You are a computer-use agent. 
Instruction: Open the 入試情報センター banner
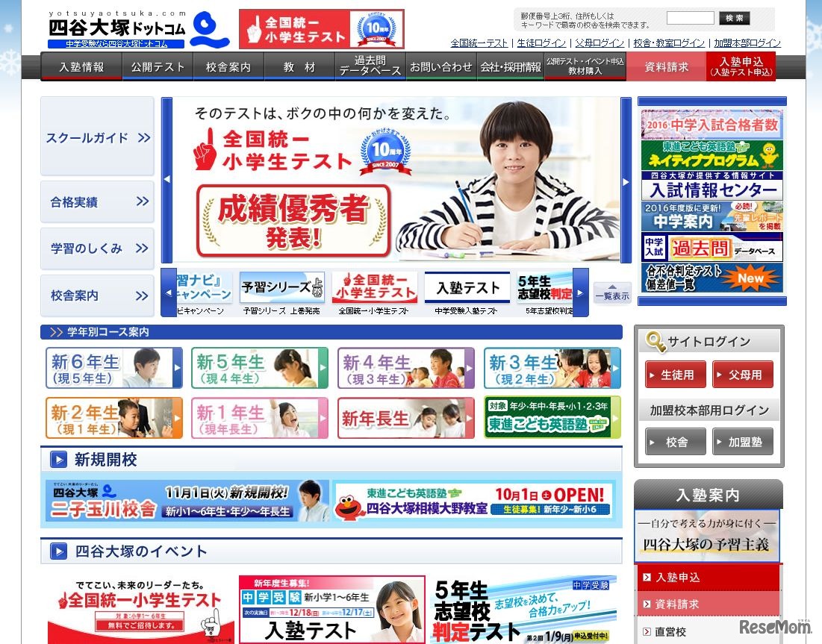point(712,186)
